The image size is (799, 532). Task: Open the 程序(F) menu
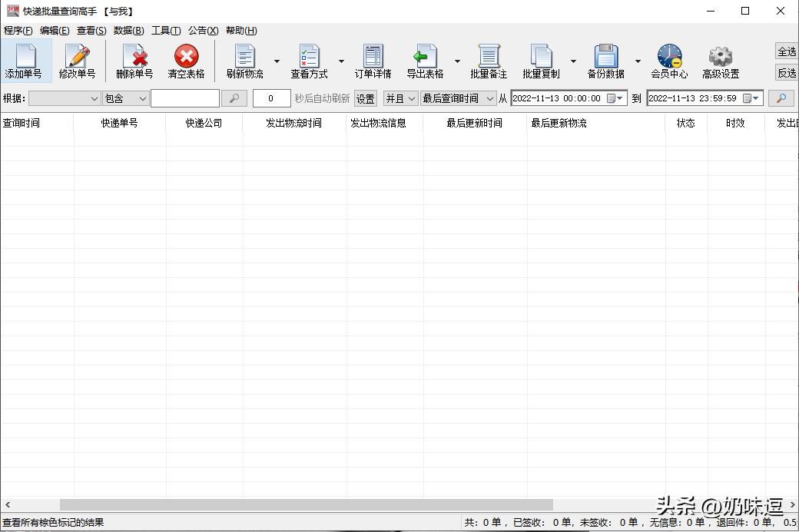coord(18,31)
